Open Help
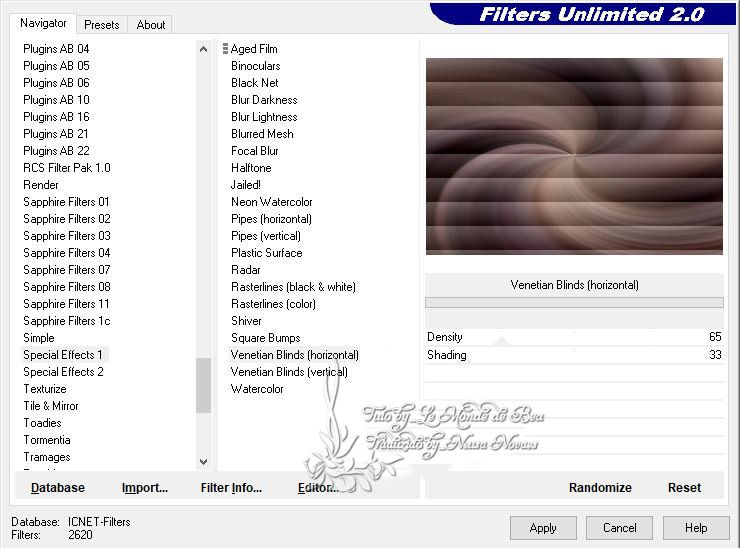Image resolution: width=740 pixels, height=548 pixels. click(x=696, y=528)
